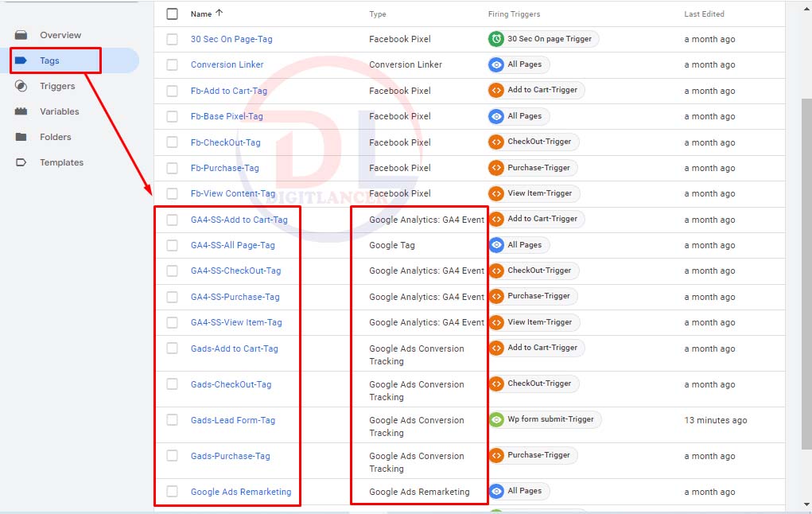The width and height of the screenshot is (812, 514).
Task: Click the trigger icon in the Fb-CheckOut-Tag row
Action: (496, 142)
